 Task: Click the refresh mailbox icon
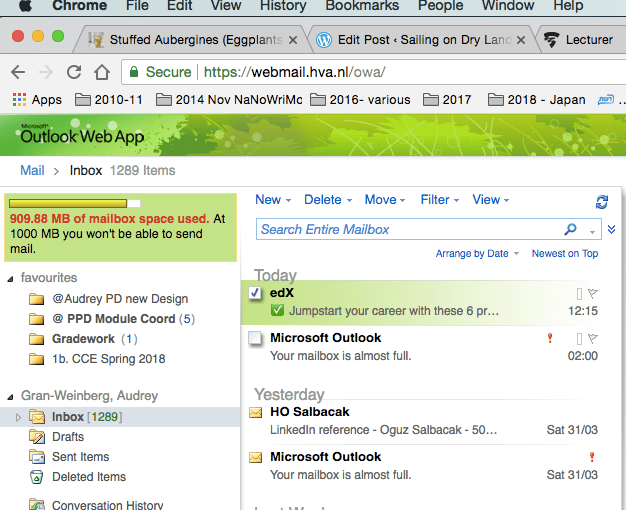click(x=602, y=202)
